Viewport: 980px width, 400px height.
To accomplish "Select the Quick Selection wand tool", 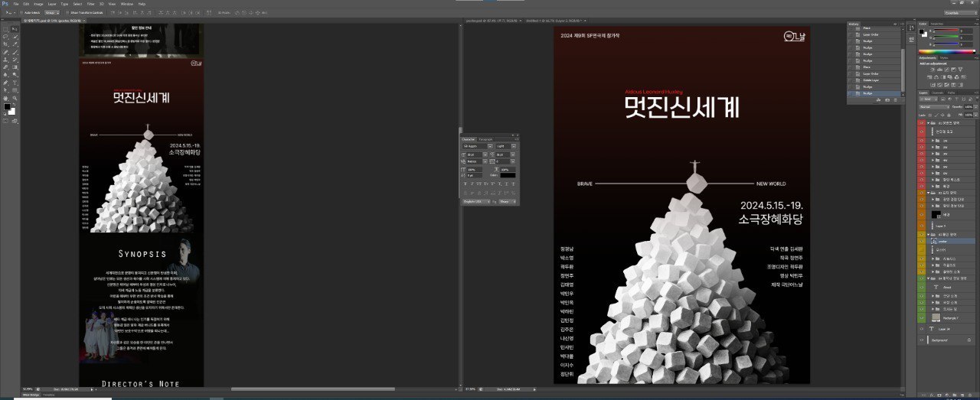I will tap(15, 37).
